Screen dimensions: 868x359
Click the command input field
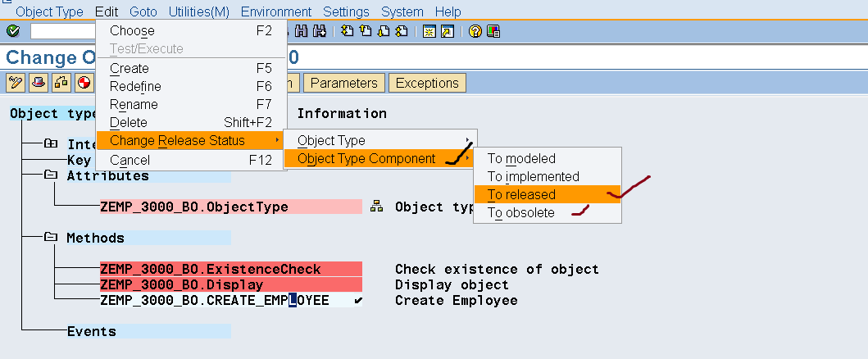62,31
